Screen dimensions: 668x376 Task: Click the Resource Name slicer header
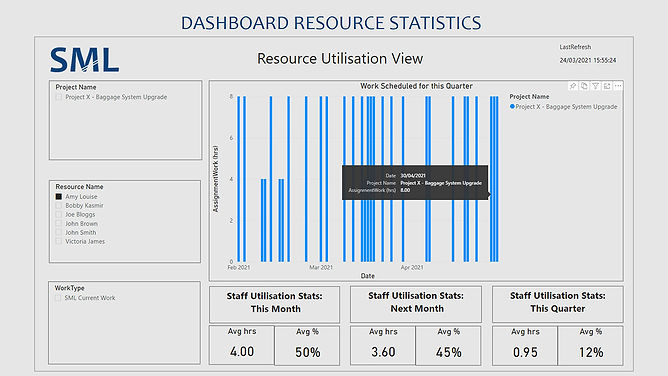[x=79, y=187]
